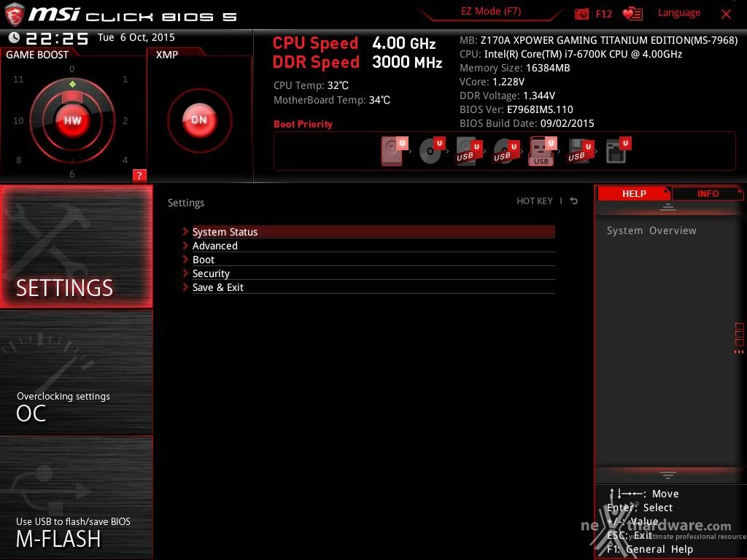
Task: Click the GAME BOOST panel label
Action: pyautogui.click(x=37, y=55)
